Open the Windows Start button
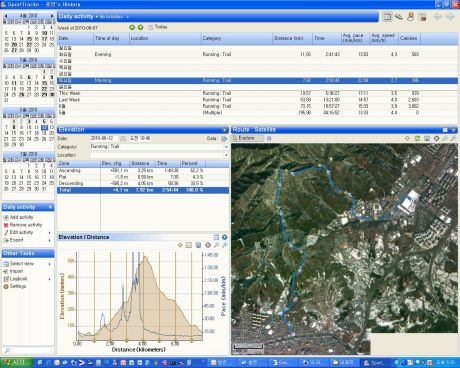This screenshot has height=368, width=460. (16, 363)
